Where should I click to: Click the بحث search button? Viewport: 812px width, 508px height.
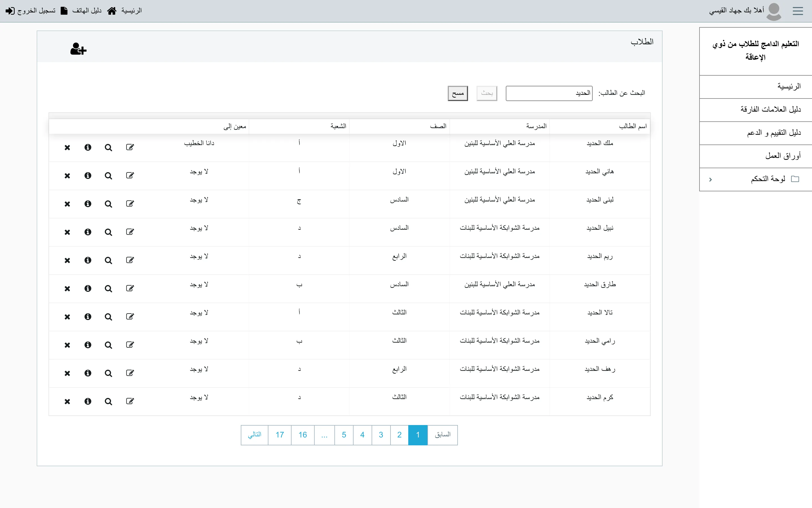(487, 93)
